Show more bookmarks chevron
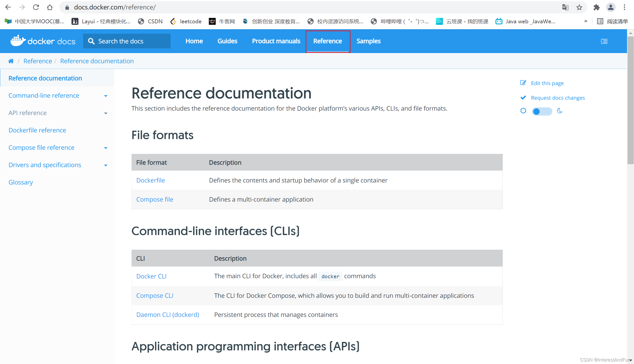Viewport: 634px width, 364px height. 586,21
